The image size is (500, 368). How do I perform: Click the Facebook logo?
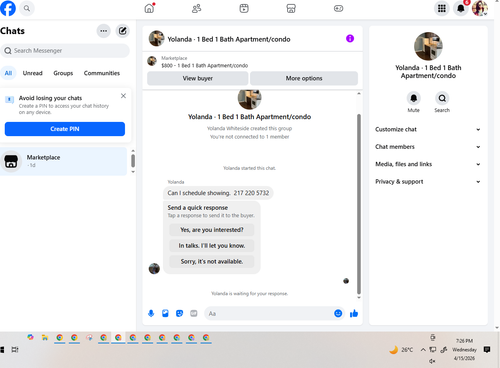[x=7, y=8]
